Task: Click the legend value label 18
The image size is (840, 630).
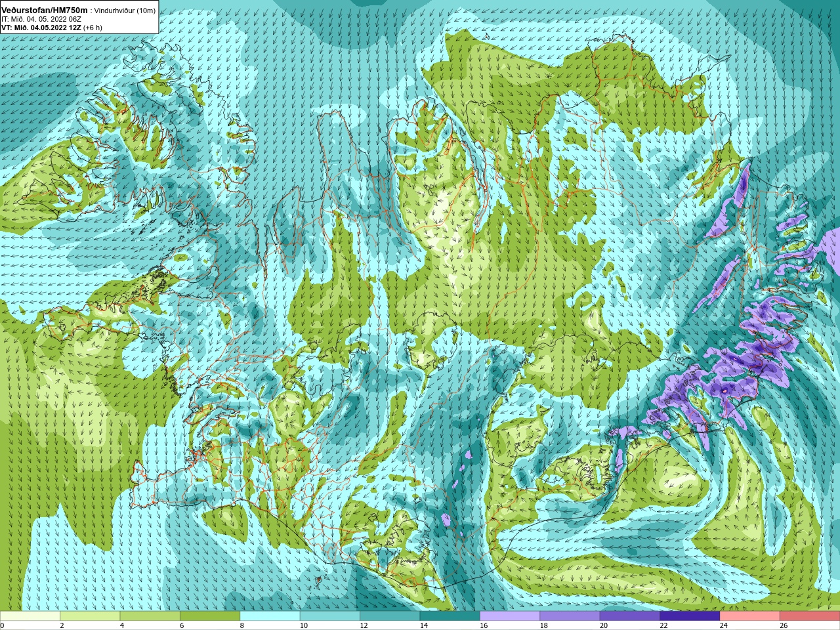Action: (x=544, y=625)
